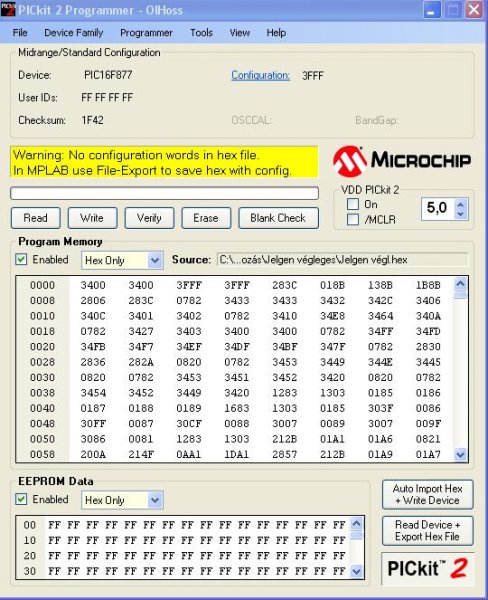
Task: Select memory cell 340C in row 0010
Action: coord(93,316)
